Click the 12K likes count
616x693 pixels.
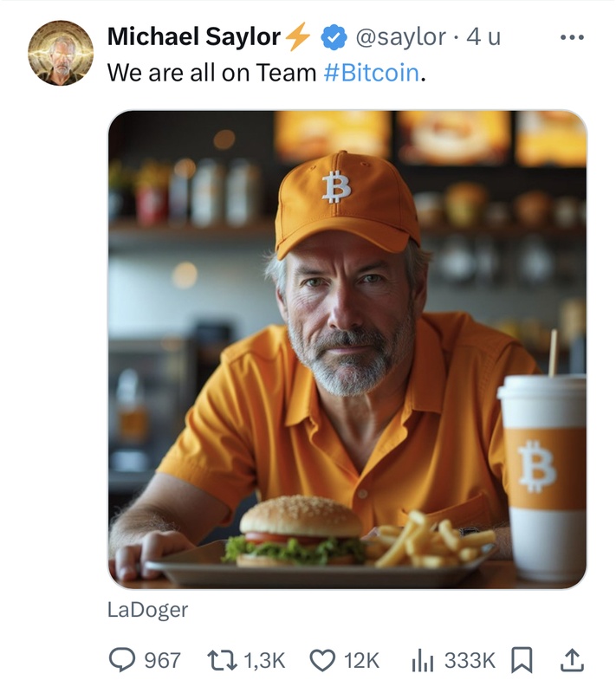[361, 661]
